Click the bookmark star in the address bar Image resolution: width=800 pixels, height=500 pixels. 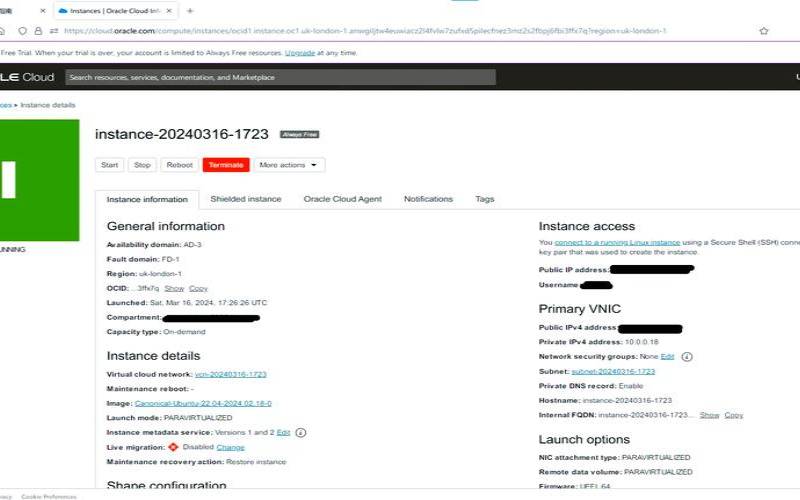(x=764, y=31)
